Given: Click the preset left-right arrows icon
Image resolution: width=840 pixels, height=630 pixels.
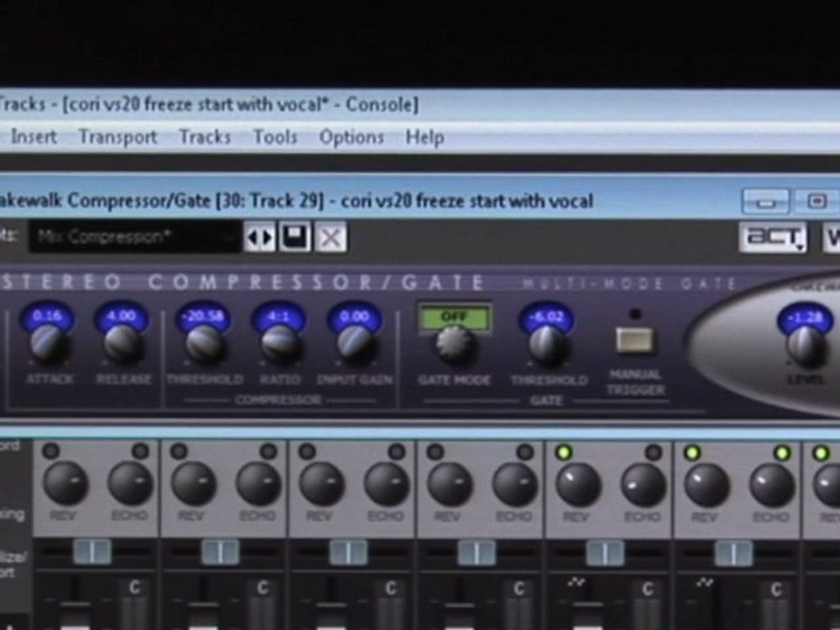Looking at the screenshot, I should [x=260, y=237].
